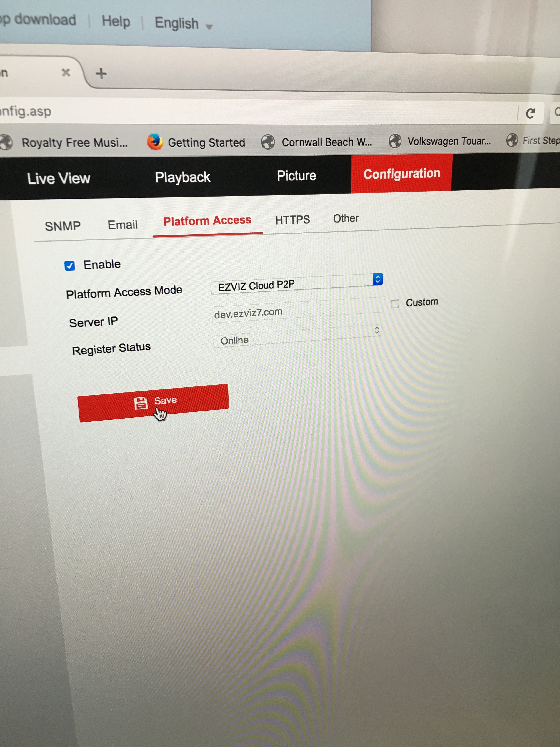Click the Firefox icon Getting Started bookmark
Image resolution: width=560 pixels, height=747 pixels.
tap(155, 142)
